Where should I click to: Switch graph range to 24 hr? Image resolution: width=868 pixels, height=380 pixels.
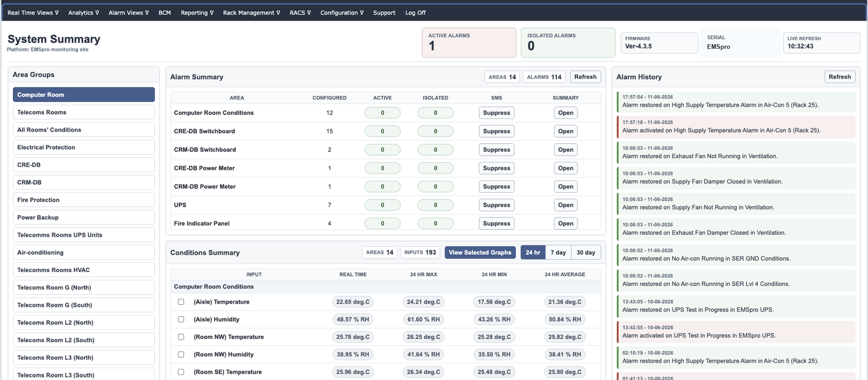(x=533, y=252)
